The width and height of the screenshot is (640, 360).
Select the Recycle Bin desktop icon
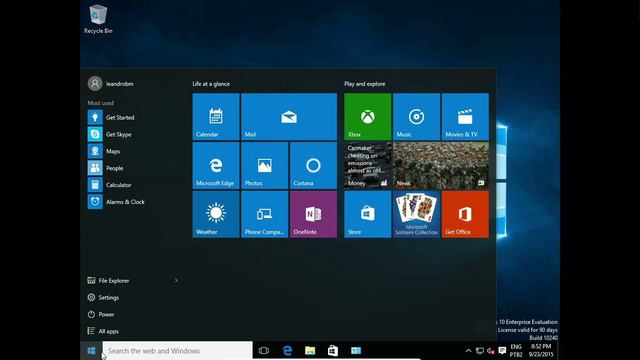pos(98,19)
